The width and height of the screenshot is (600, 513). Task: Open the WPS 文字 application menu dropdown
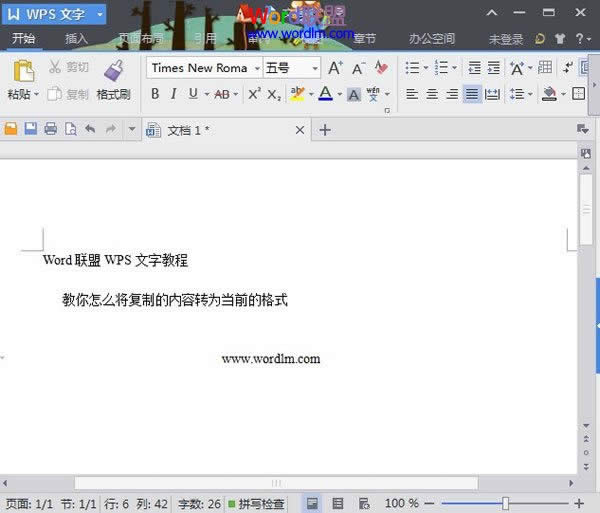coord(100,15)
